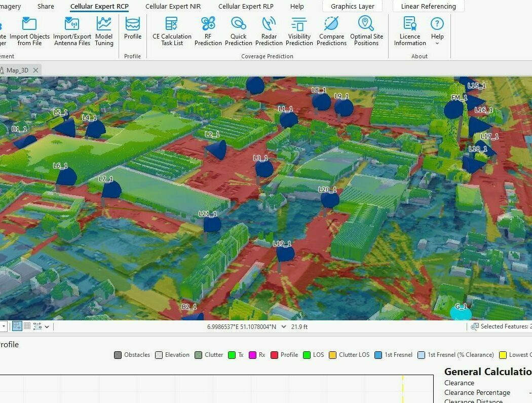Click the Clearance Percentage label
532x403 pixels.
[477, 392]
